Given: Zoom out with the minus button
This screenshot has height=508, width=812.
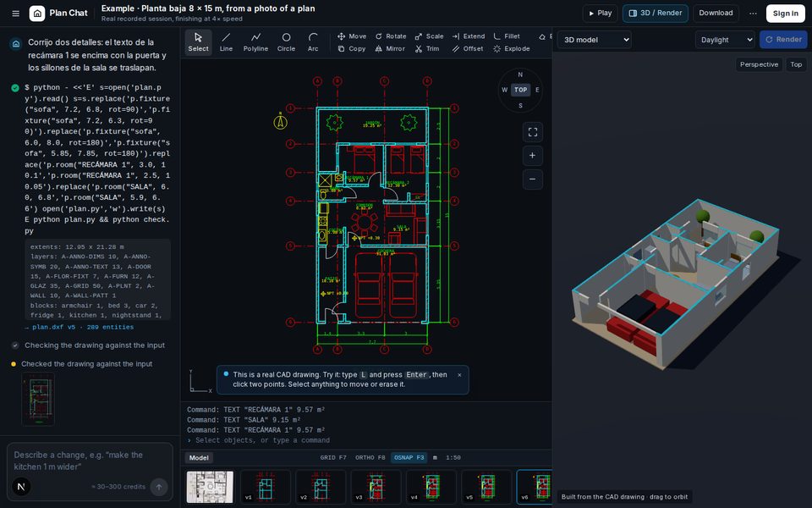Looking at the screenshot, I should click(532, 179).
